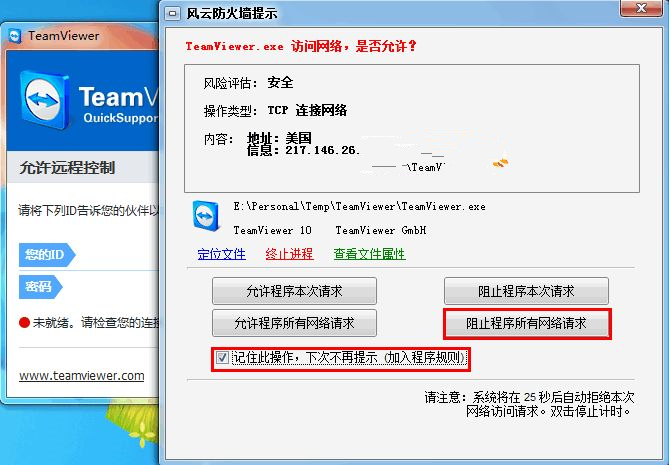The width and height of the screenshot is (669, 465).
Task: Toggle the remember this action checkbox
Action: (x=222, y=357)
